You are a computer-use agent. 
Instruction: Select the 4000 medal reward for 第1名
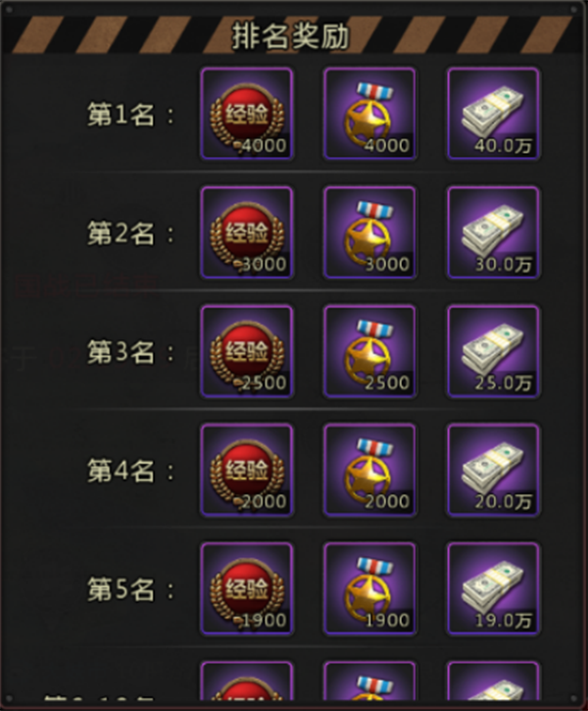click(369, 114)
